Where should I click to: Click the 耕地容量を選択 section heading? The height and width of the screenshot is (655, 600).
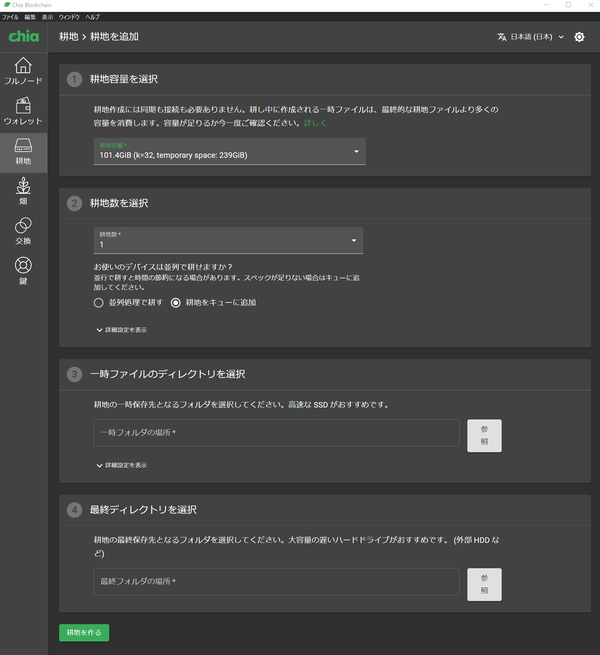coord(124,79)
